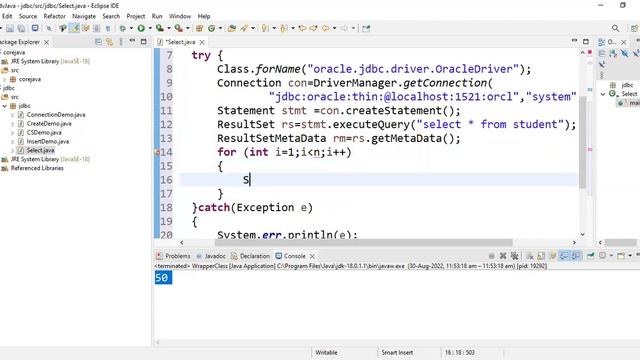
Task: Toggle Show Console on standard error change
Action: [576, 256]
